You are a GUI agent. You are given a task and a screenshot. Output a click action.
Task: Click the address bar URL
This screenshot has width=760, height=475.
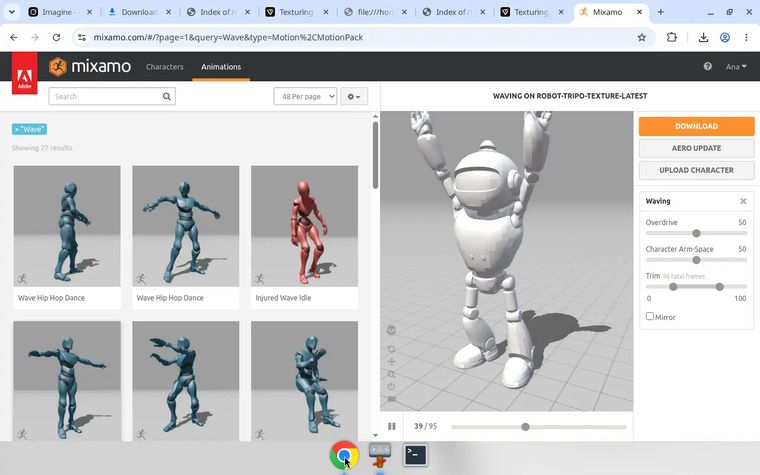[x=228, y=37]
